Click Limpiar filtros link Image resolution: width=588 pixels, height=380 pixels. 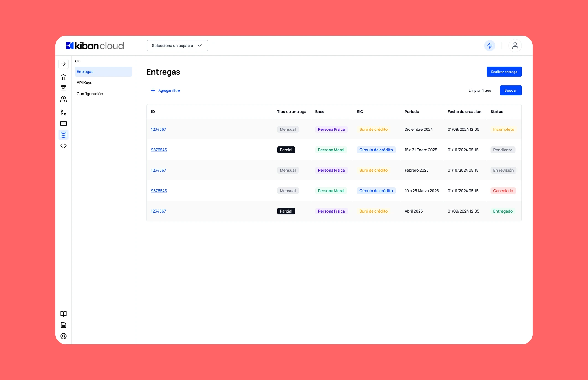[479, 90]
